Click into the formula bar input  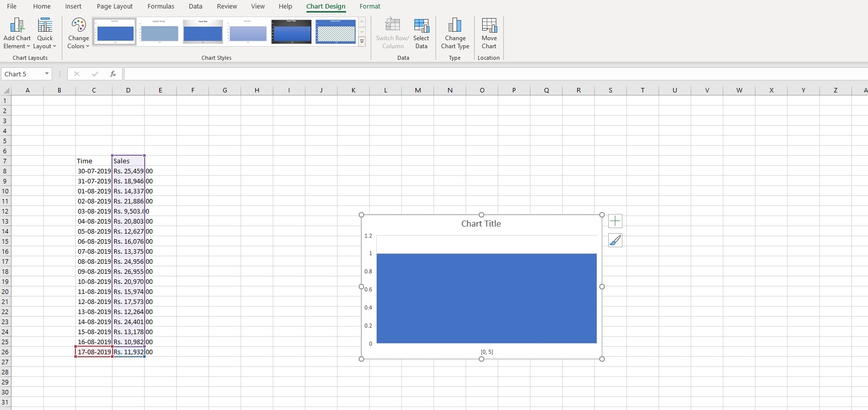tap(495, 74)
